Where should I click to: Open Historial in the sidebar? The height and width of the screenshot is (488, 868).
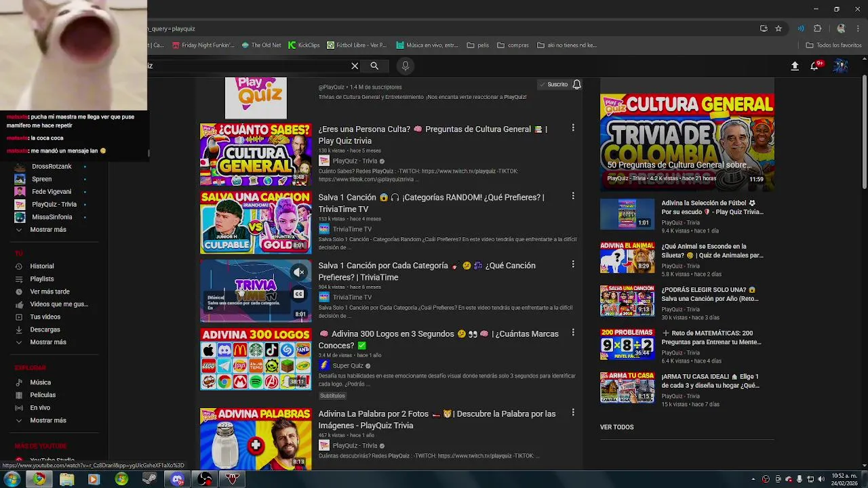(41, 266)
